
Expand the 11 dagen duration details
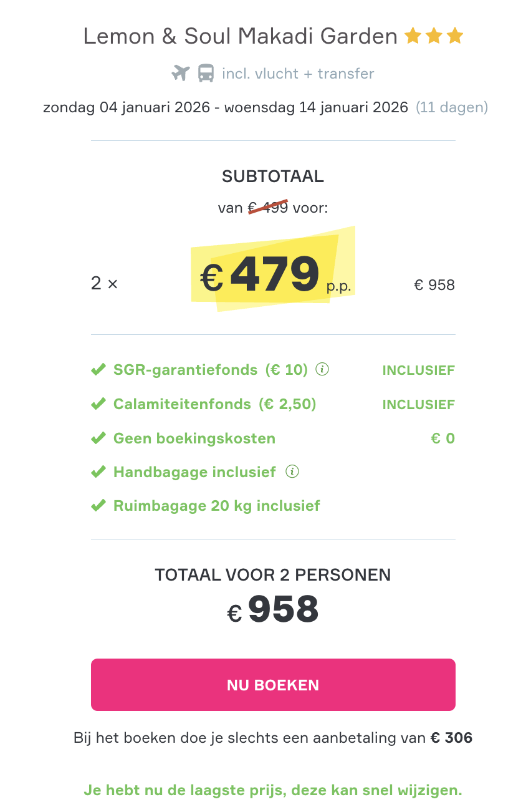(x=452, y=107)
